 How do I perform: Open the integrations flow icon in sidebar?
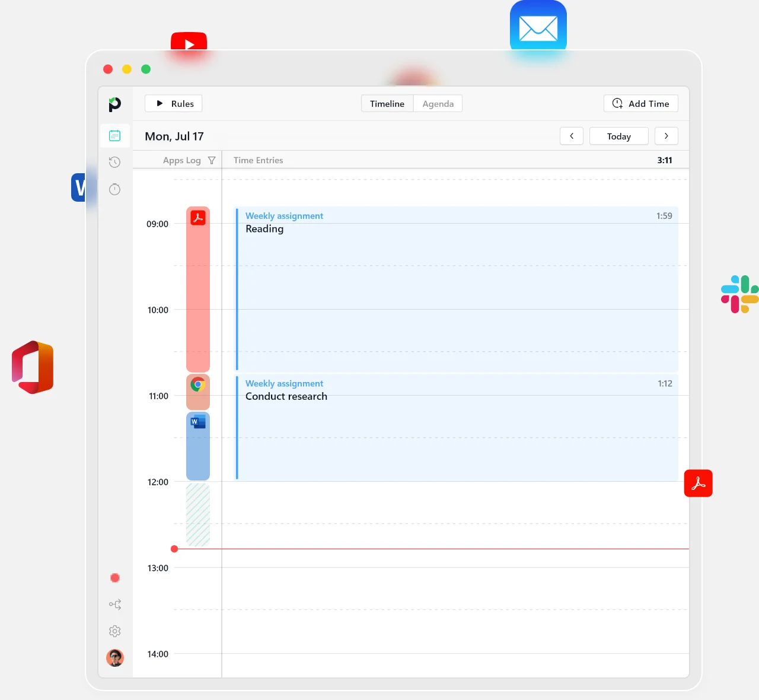point(115,604)
